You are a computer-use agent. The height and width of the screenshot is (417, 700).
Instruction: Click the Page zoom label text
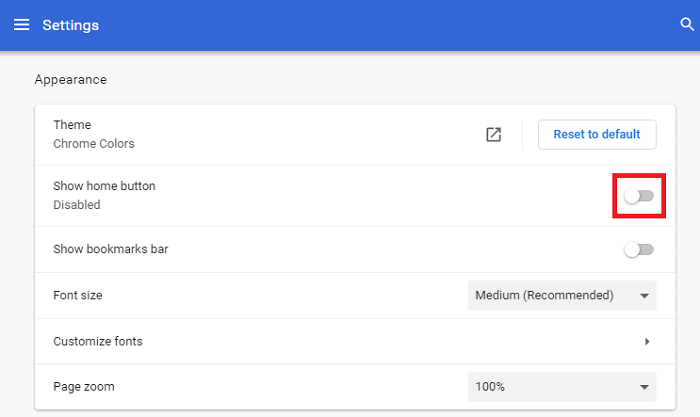click(81, 387)
